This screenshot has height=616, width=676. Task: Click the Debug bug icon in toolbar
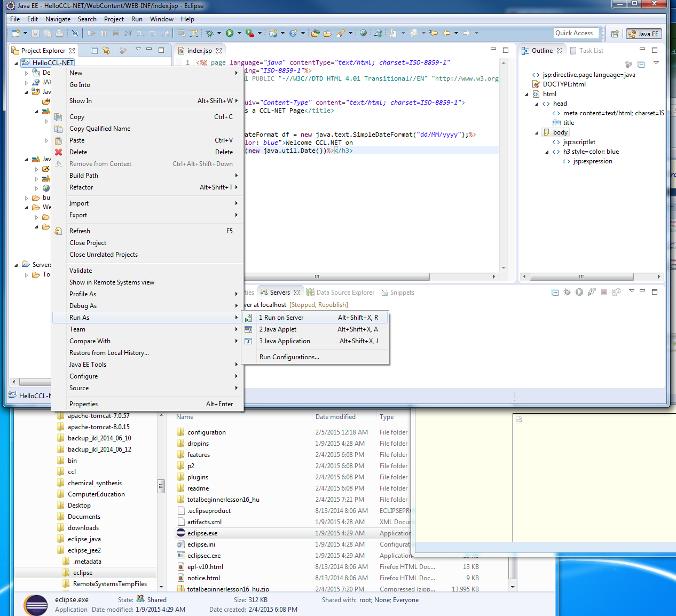point(210,33)
